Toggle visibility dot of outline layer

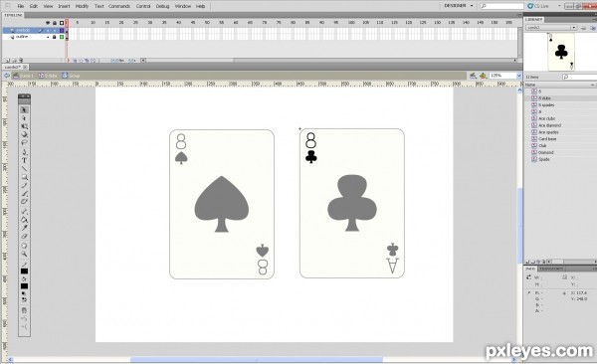tap(48, 37)
